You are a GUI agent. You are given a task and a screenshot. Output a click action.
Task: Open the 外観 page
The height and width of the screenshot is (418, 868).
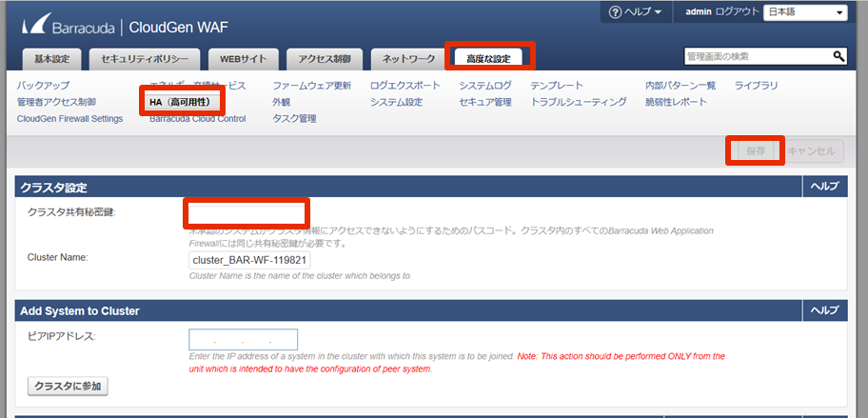281,102
